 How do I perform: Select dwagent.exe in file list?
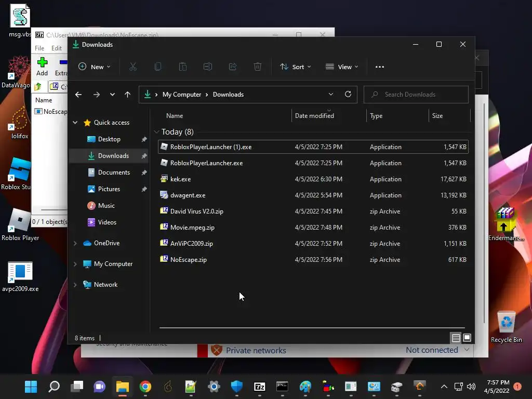tap(313, 195)
